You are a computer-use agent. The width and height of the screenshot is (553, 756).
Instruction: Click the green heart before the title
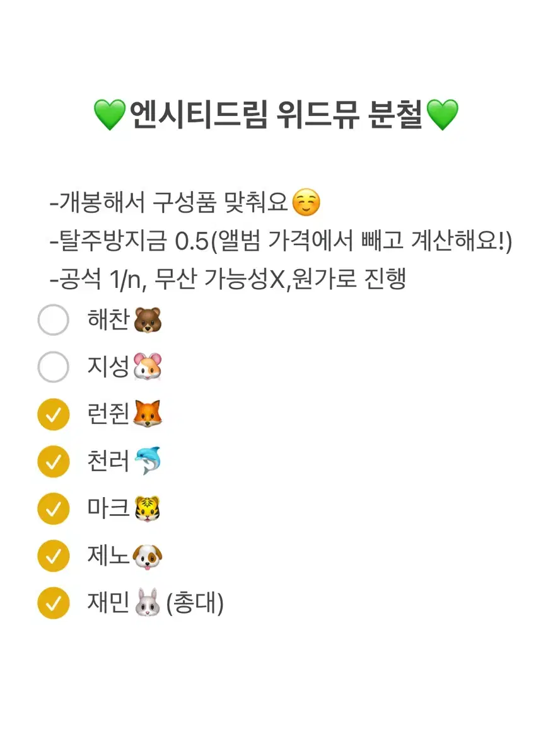point(110,115)
